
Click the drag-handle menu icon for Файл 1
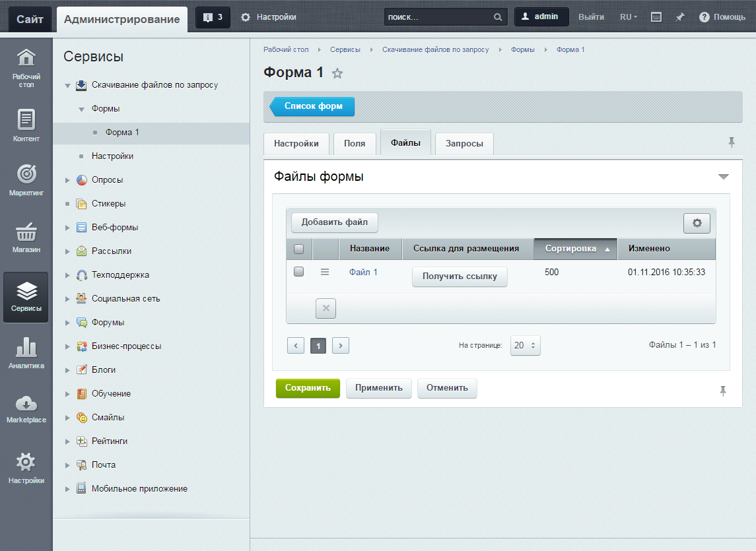pos(324,272)
